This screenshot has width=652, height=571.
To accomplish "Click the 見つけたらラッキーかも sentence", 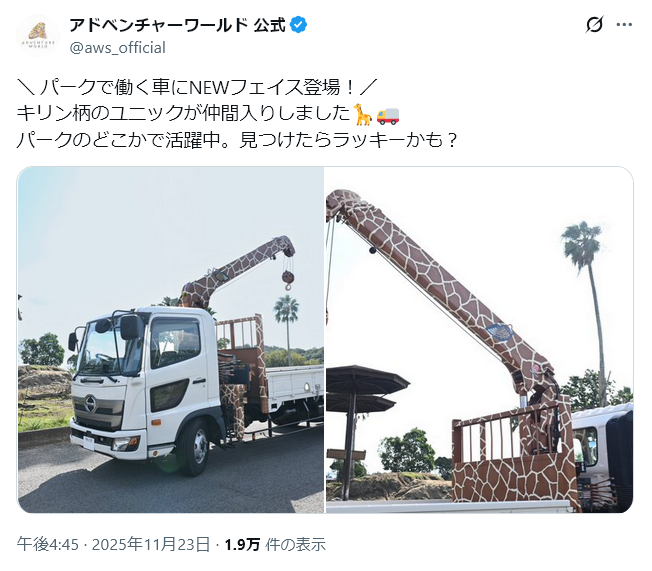I will [x=348, y=140].
